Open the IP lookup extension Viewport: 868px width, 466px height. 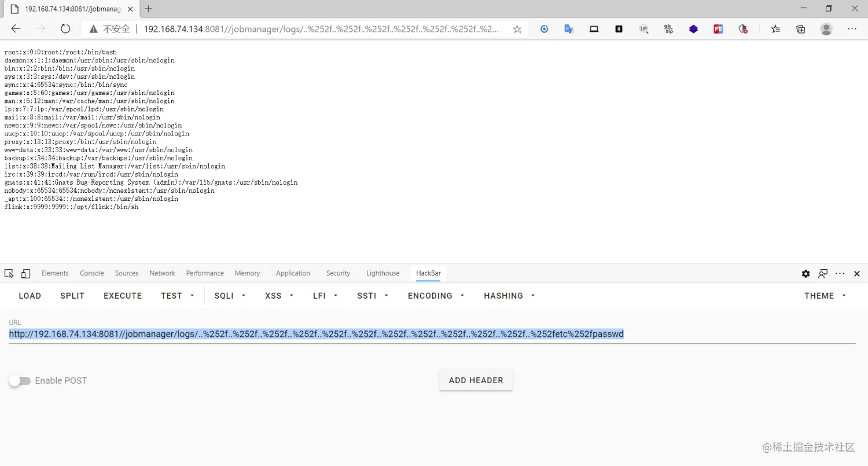click(643, 29)
